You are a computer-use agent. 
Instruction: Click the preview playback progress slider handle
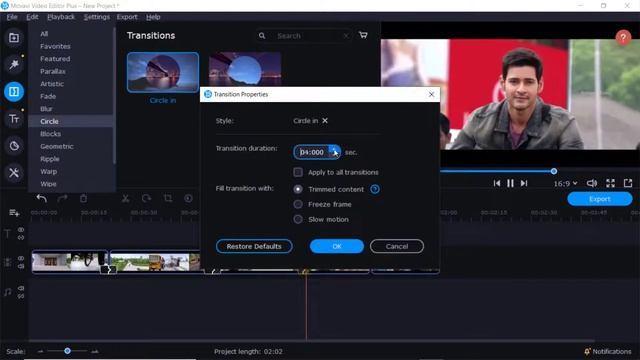coord(553,171)
